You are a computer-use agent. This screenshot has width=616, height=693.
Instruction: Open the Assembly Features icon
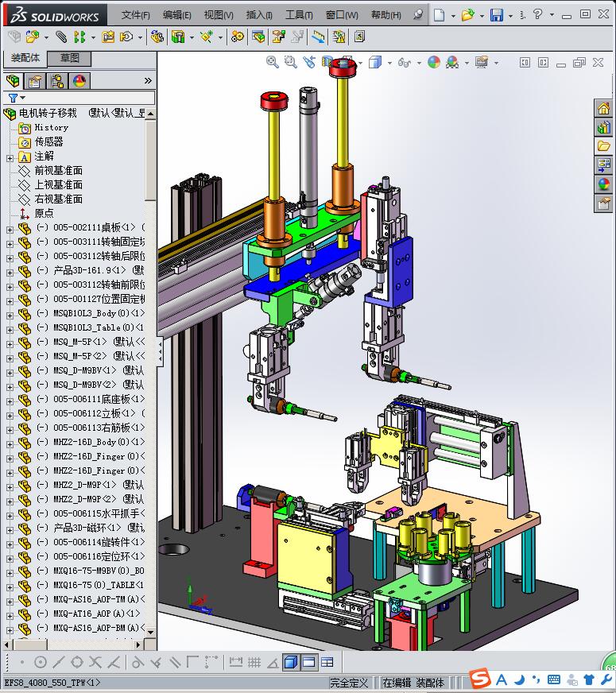(178, 37)
